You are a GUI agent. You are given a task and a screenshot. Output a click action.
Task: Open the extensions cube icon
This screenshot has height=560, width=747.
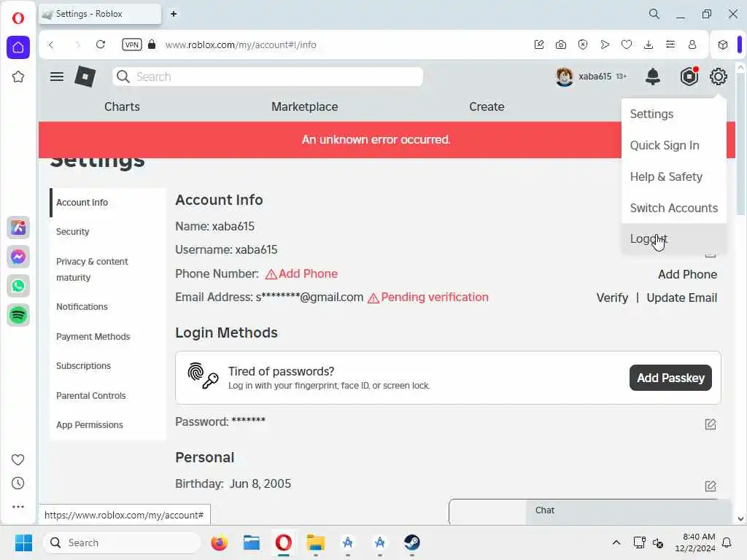723,44
